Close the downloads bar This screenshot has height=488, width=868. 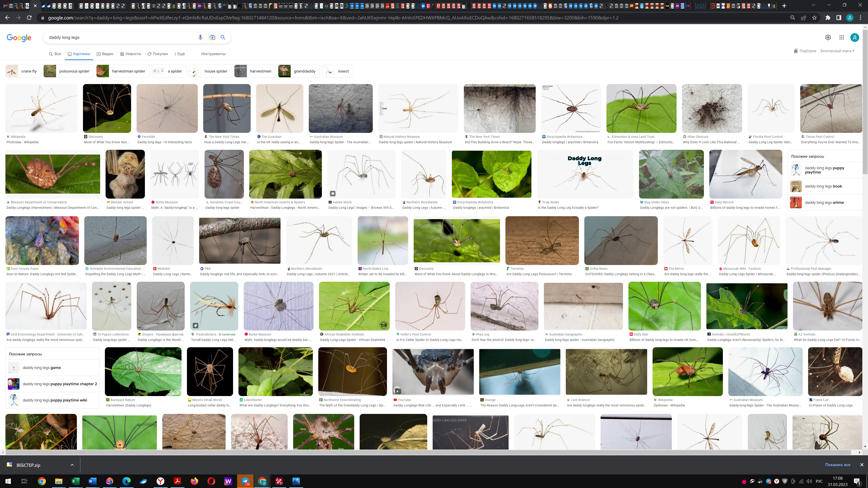tap(862, 465)
